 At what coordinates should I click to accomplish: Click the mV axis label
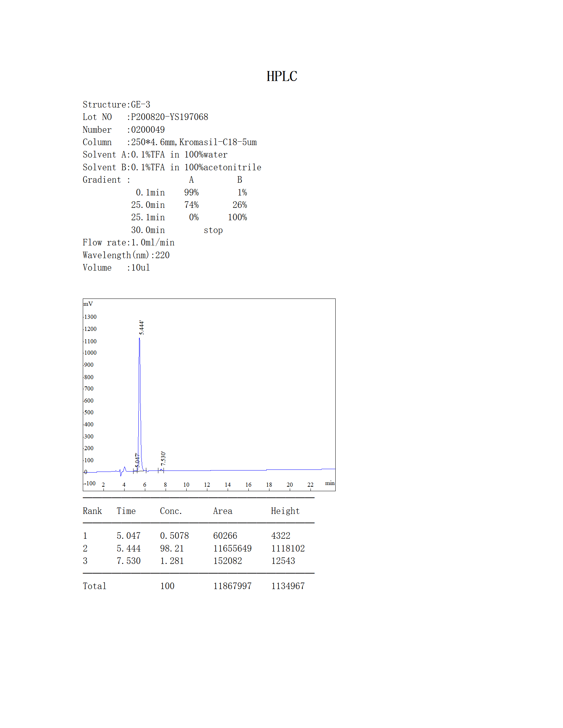point(89,304)
